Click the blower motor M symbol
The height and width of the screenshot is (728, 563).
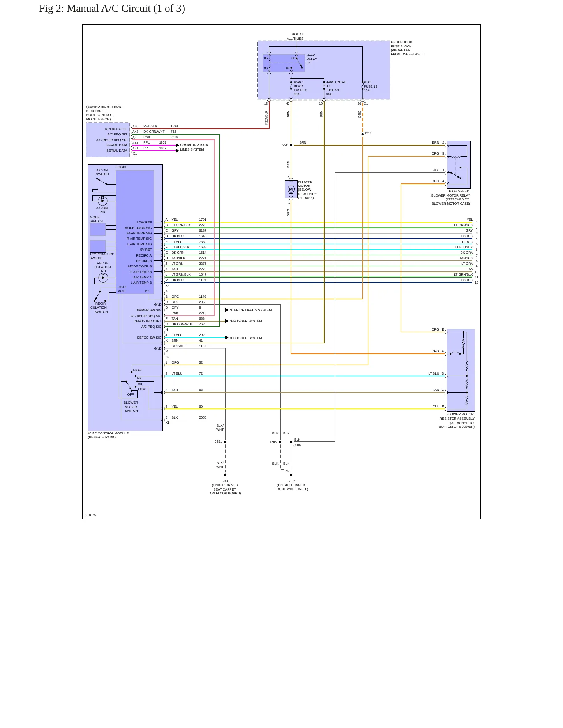291,190
